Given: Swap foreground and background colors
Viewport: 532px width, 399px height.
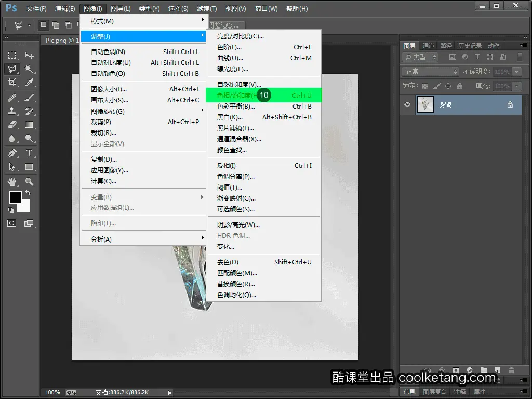Looking at the screenshot, I should (28, 193).
